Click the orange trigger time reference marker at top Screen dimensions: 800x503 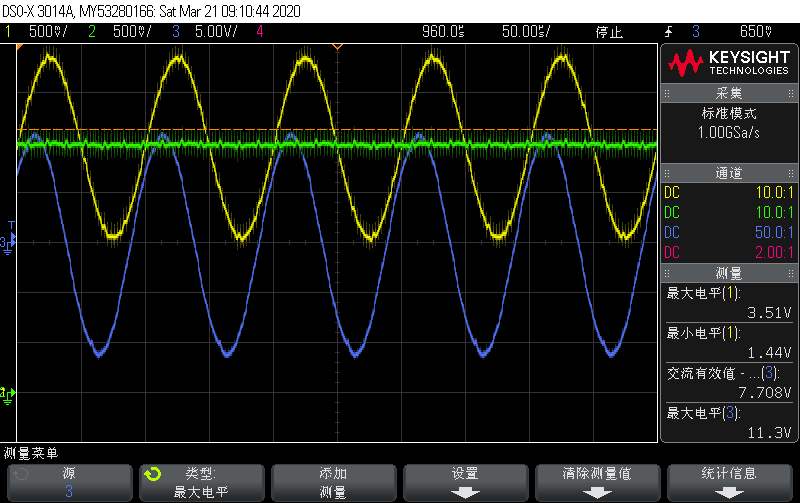click(337, 47)
